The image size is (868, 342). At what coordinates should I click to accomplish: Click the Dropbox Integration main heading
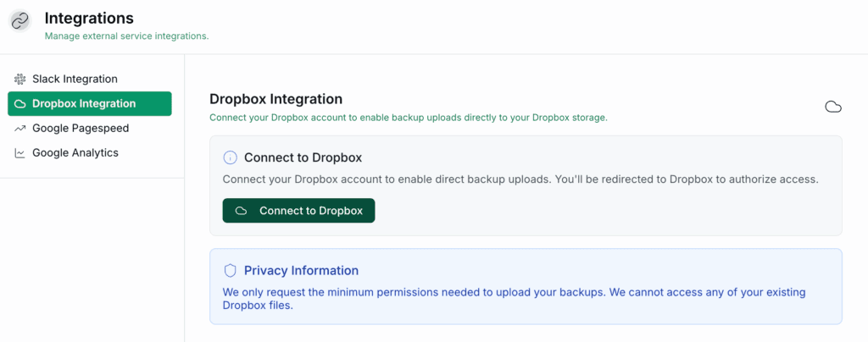[275, 99]
